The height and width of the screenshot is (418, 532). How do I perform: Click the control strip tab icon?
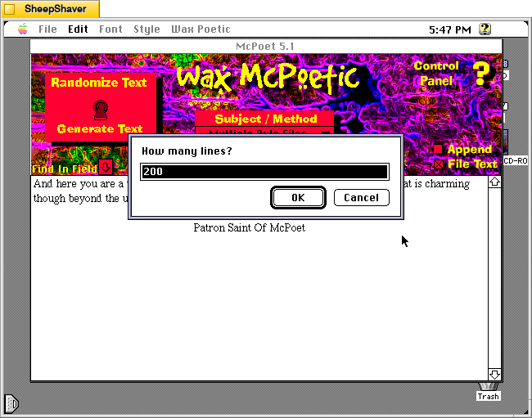(11, 404)
